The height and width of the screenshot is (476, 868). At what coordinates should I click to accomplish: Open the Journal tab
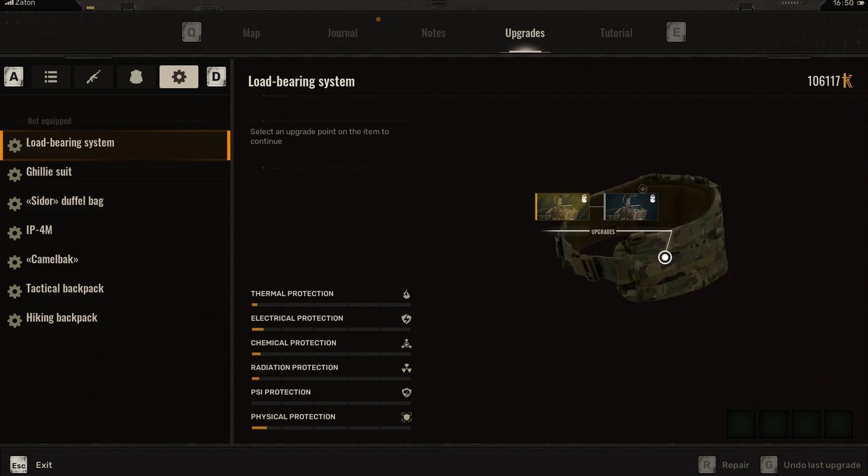342,33
